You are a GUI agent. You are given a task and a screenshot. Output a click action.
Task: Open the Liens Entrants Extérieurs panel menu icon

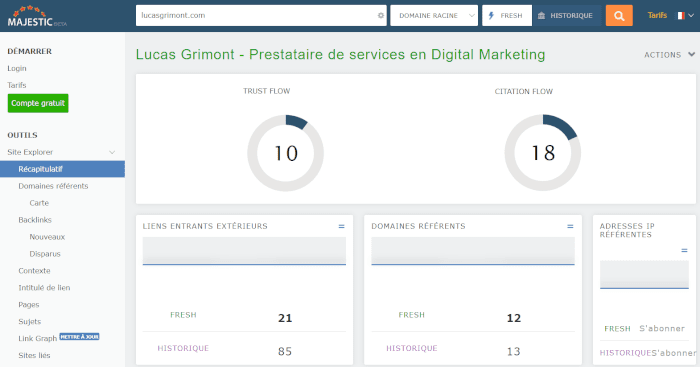[342, 226]
